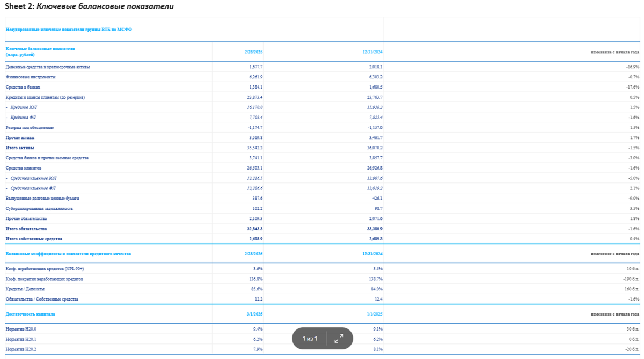Click the value '26,503.1' for Средства клиентов
Screen dimensions: 644x359
click(255, 168)
